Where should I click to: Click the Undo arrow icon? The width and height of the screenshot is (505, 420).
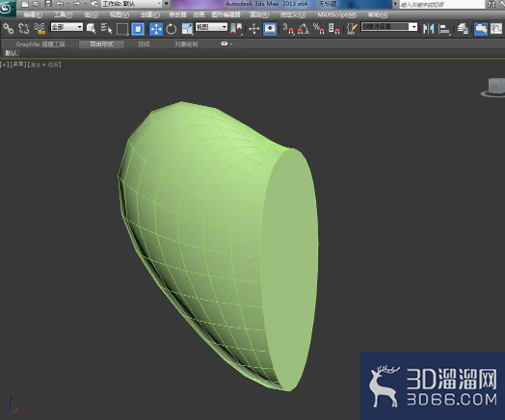point(60,4)
